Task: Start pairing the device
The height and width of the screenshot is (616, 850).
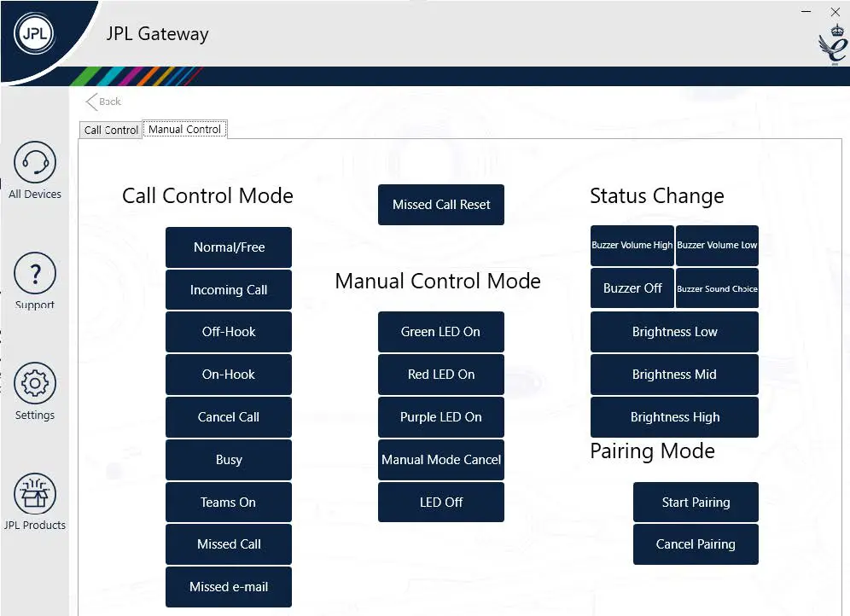Action: tap(696, 503)
